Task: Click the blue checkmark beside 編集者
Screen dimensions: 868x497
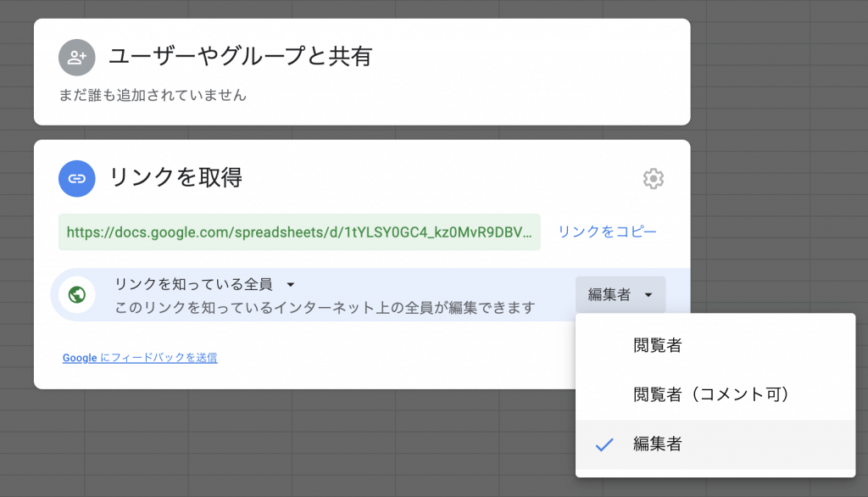Action: coord(604,444)
